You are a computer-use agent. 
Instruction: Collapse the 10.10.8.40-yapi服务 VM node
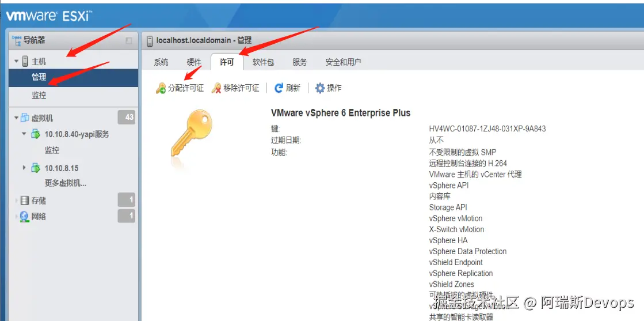tap(24, 134)
